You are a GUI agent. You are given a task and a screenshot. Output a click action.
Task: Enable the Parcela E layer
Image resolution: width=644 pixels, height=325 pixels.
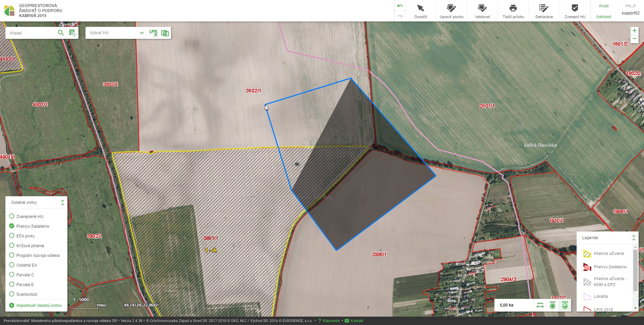pyautogui.click(x=12, y=284)
